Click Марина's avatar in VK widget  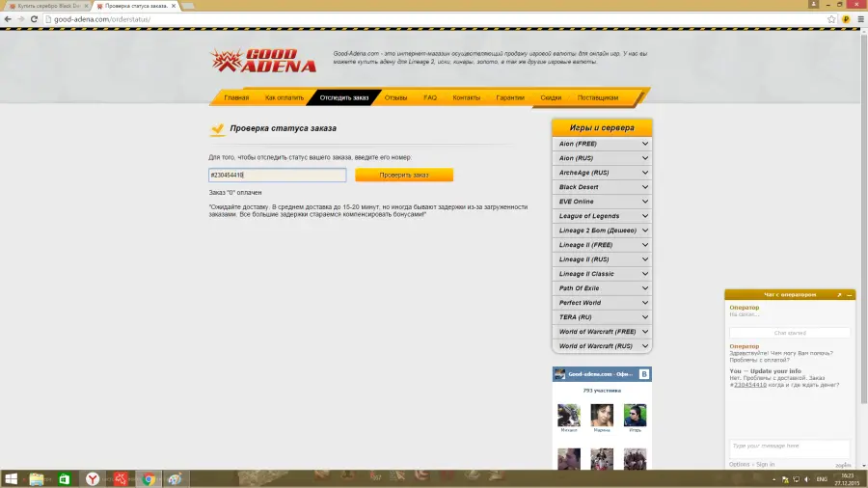pyautogui.click(x=602, y=415)
